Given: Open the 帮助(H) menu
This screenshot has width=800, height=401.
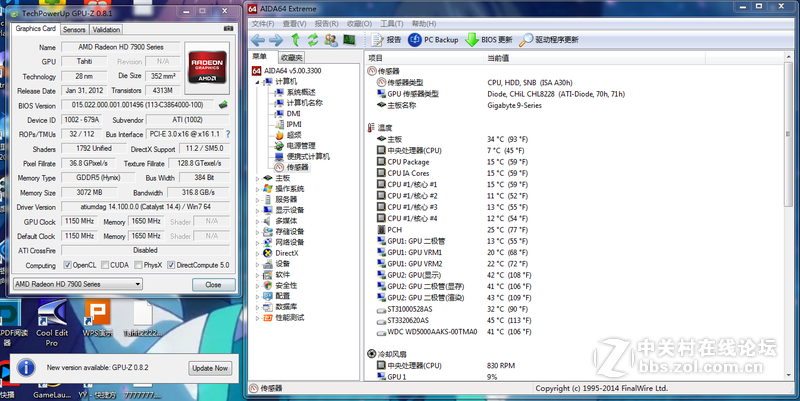Looking at the screenshot, I should click(x=424, y=23).
